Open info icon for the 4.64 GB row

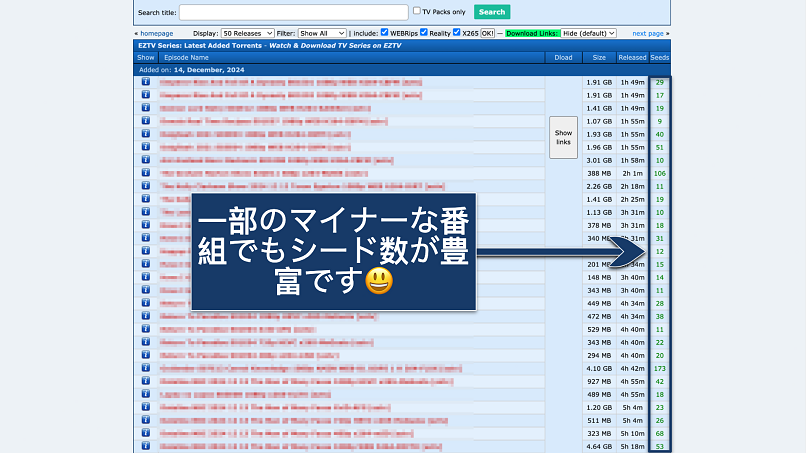[145, 446]
